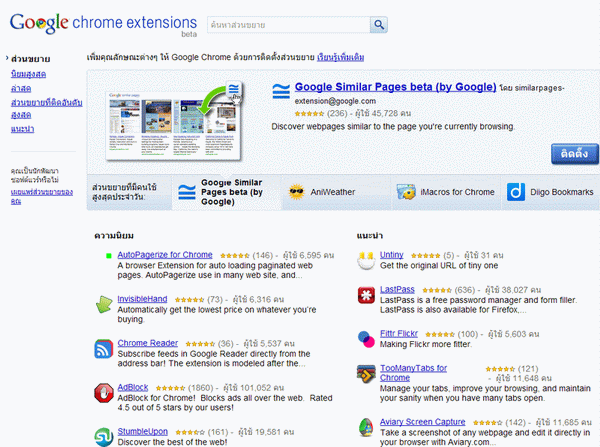Select the top-rated extensions sidebar link
Viewport: 600px width, 447px height.
click(46, 109)
